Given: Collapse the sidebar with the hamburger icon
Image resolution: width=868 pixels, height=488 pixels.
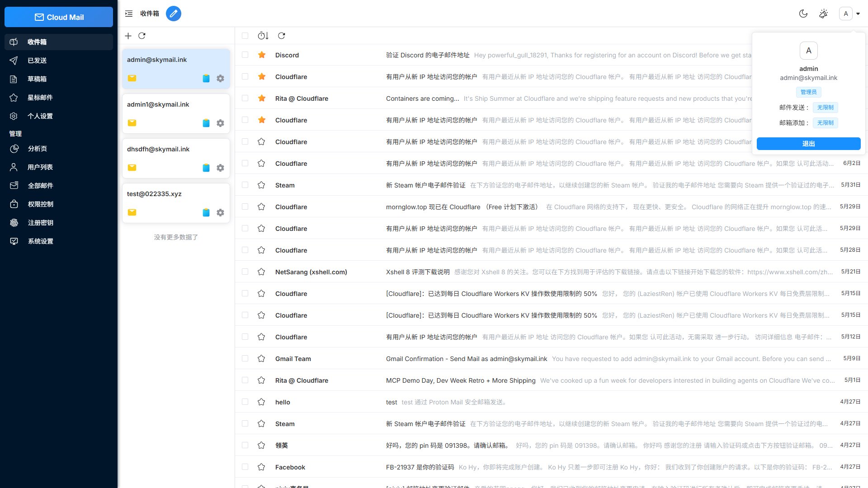Looking at the screenshot, I should (129, 14).
